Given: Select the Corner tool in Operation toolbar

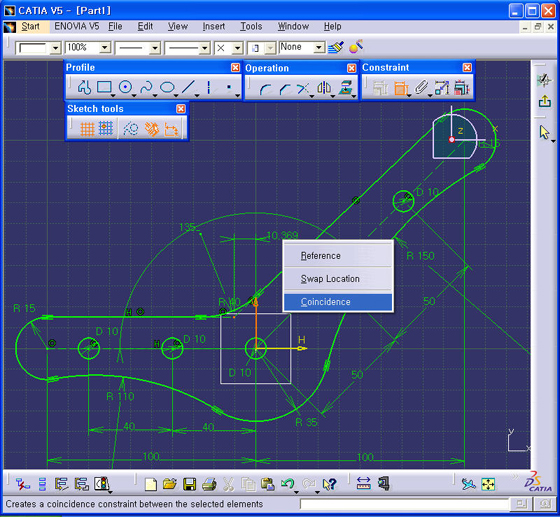Looking at the screenshot, I should pyautogui.click(x=265, y=88).
